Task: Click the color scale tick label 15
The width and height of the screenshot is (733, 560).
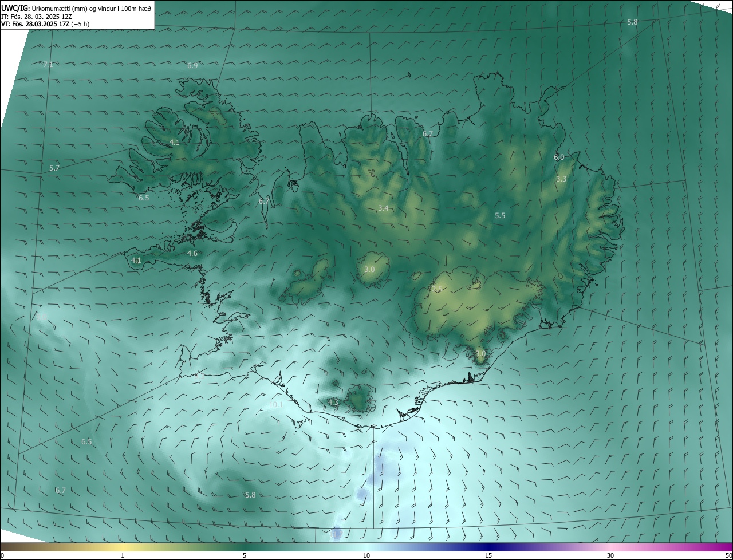Action: tap(488, 555)
